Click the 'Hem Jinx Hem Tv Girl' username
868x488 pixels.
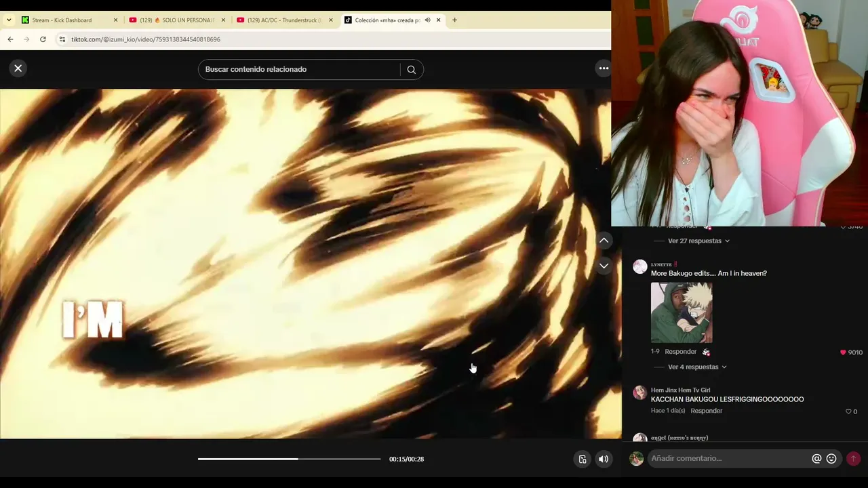(x=680, y=390)
